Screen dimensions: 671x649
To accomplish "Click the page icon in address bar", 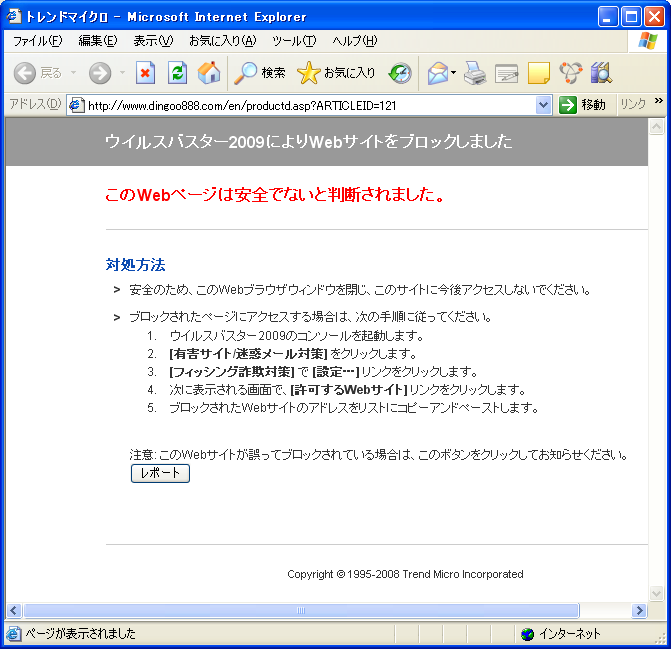I will click(77, 105).
